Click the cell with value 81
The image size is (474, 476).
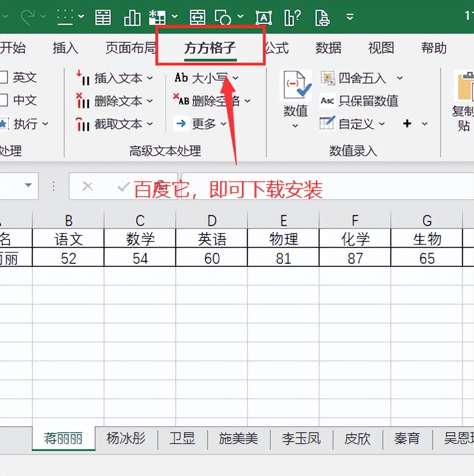coord(283,257)
